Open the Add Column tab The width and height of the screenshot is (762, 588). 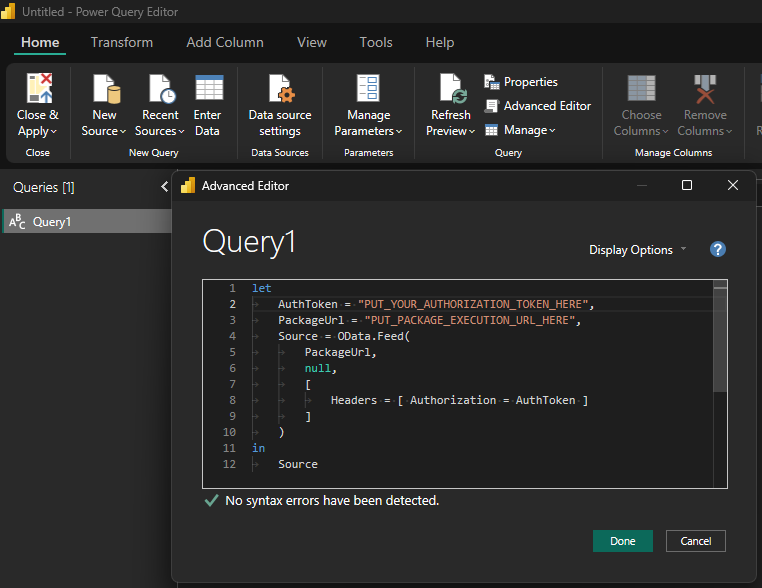(225, 42)
